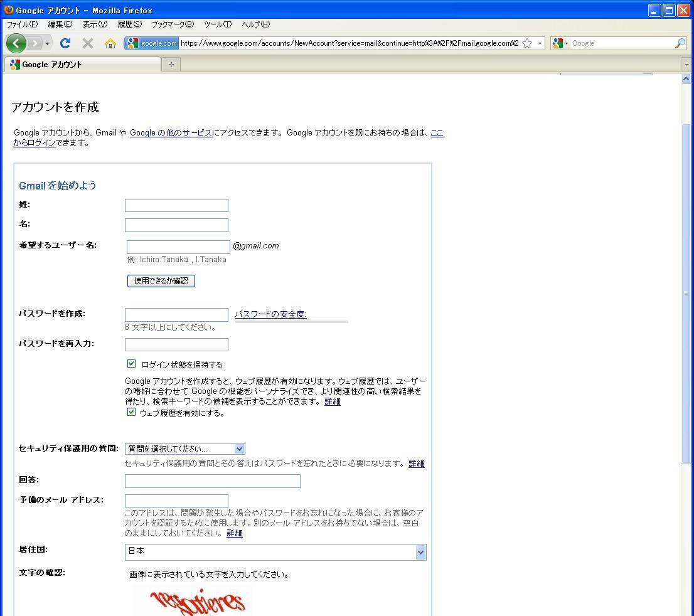Click the vertical scrollbar thumb
694x616 pixels.
[686, 294]
